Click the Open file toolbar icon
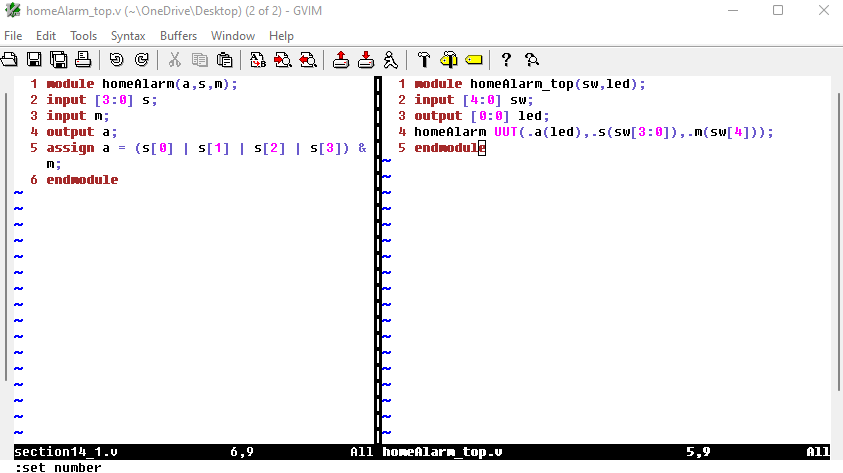Image resolution: width=843 pixels, height=473 pixels. pos(11,60)
